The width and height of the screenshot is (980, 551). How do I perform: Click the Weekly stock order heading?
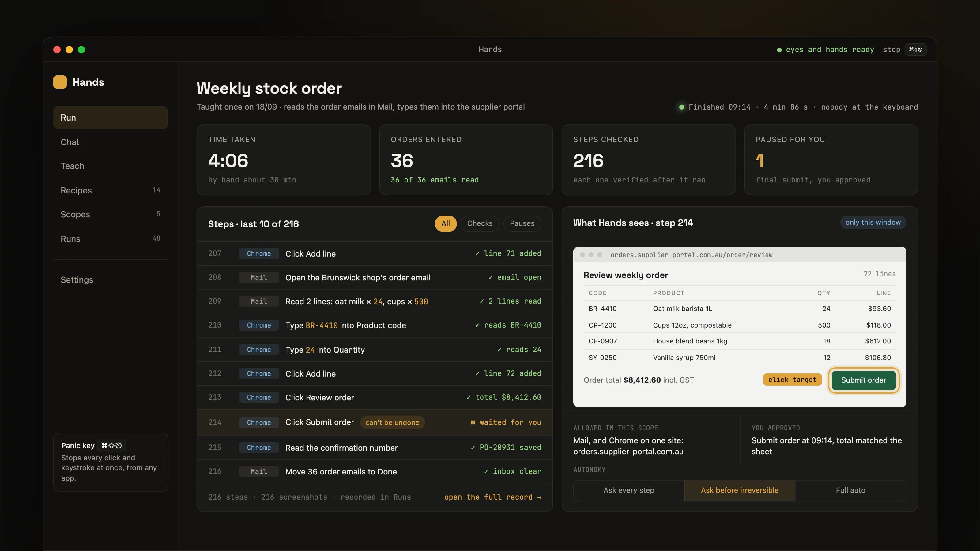[x=269, y=88]
